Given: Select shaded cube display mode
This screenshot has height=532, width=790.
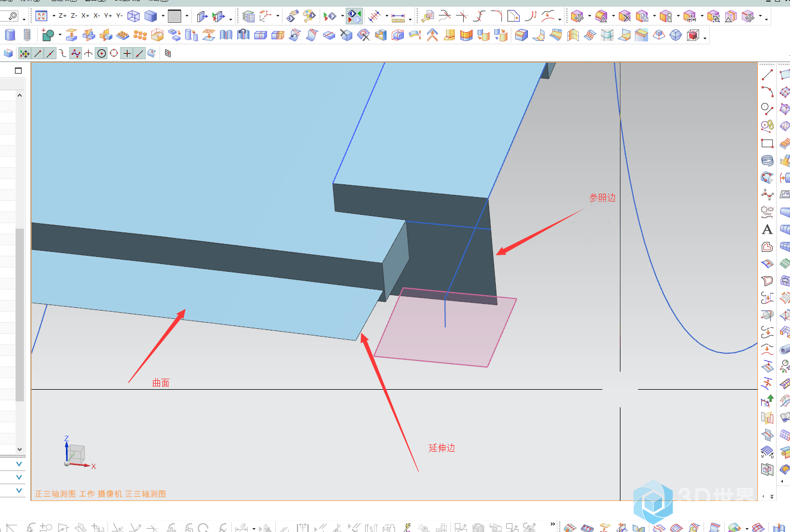Looking at the screenshot, I should point(151,16).
